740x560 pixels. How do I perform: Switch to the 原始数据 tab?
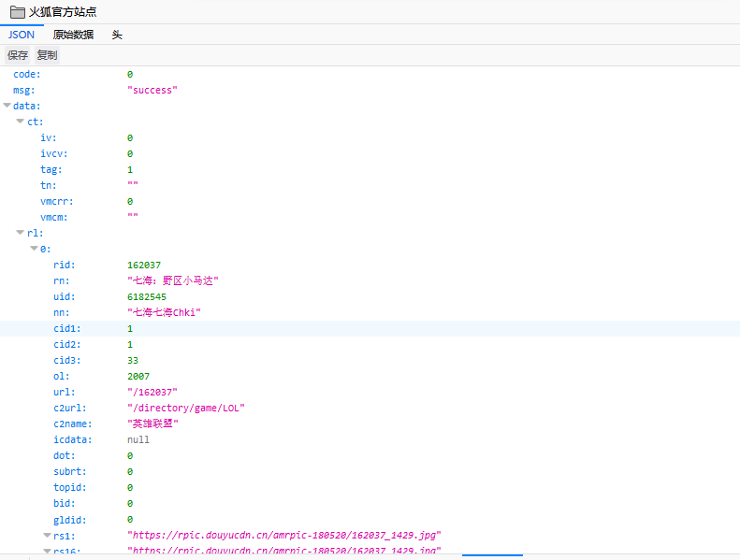click(x=73, y=35)
